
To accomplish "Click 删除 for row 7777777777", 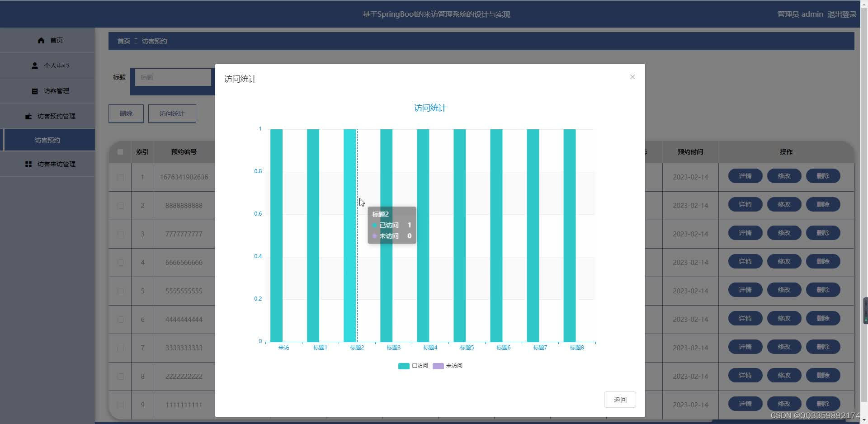I will pos(823,233).
